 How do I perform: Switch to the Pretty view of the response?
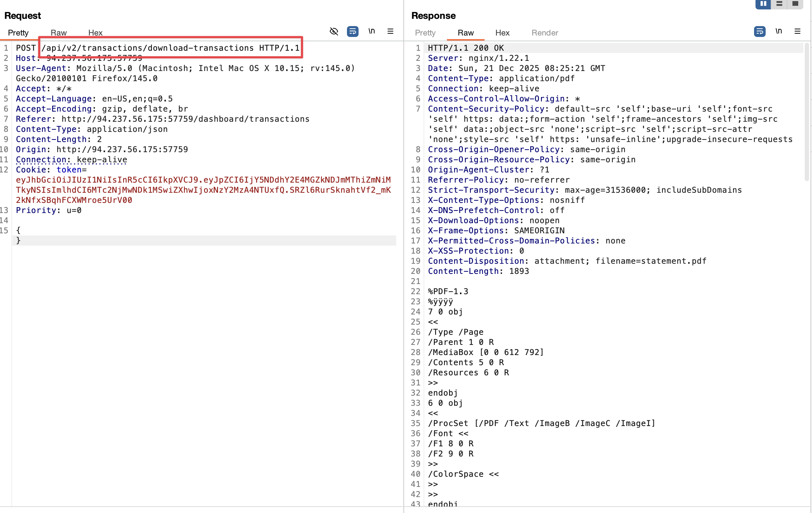pos(425,33)
